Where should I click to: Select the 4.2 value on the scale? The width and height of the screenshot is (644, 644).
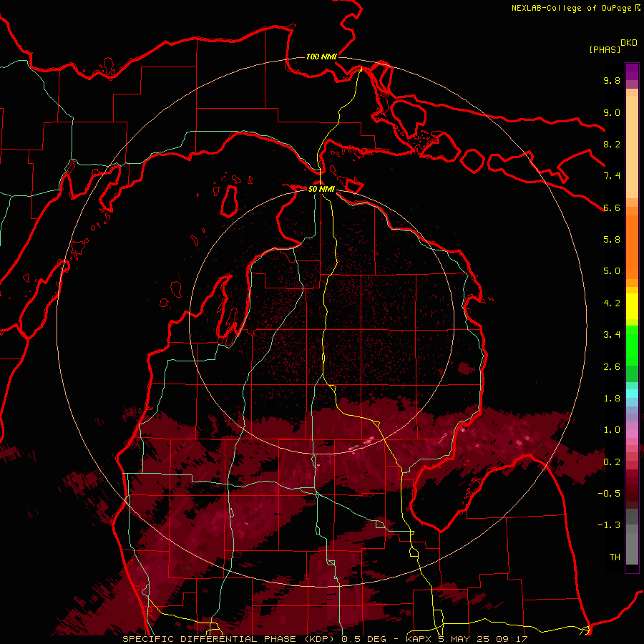[x=612, y=303]
